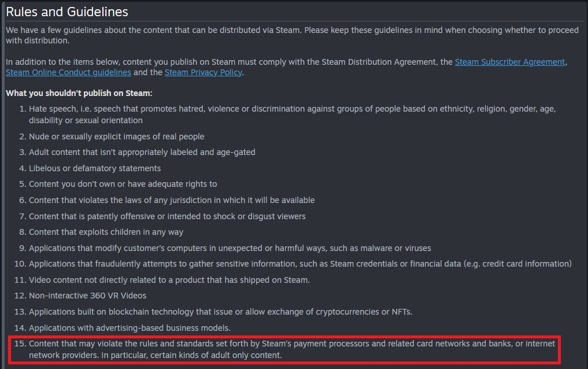Click the rule about unrelated video content
588x369 pixels.
point(169,280)
